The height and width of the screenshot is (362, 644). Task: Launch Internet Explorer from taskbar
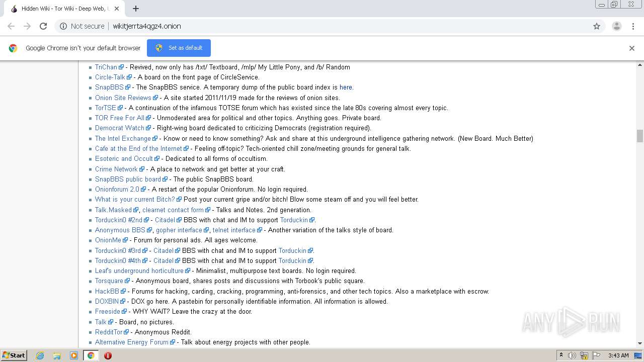click(40, 355)
